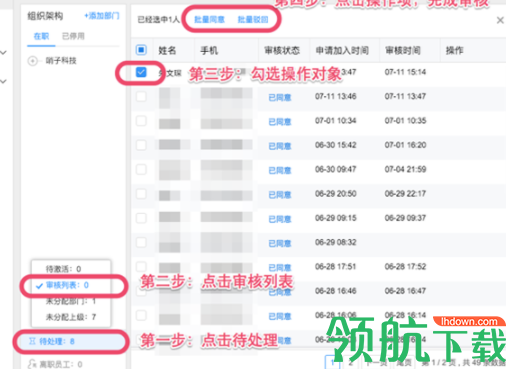
Task: Click review time 07-01 16:20
Action: pyautogui.click(x=405, y=145)
